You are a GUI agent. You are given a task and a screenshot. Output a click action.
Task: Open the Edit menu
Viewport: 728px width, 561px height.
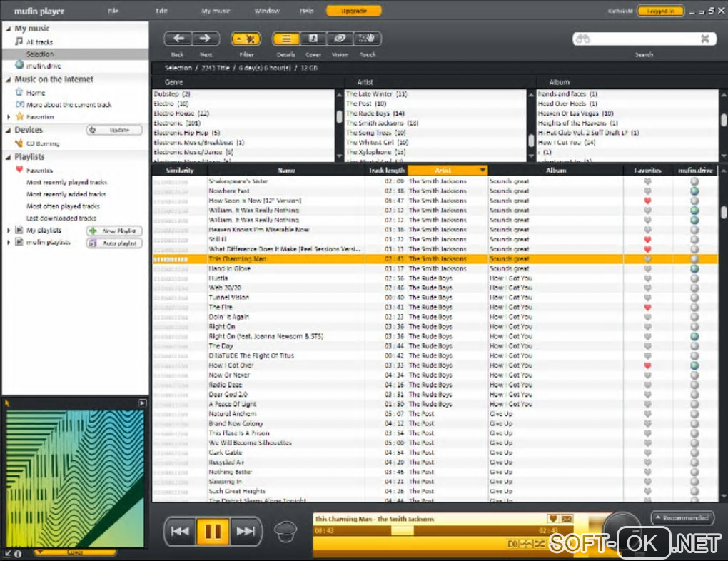(x=161, y=11)
